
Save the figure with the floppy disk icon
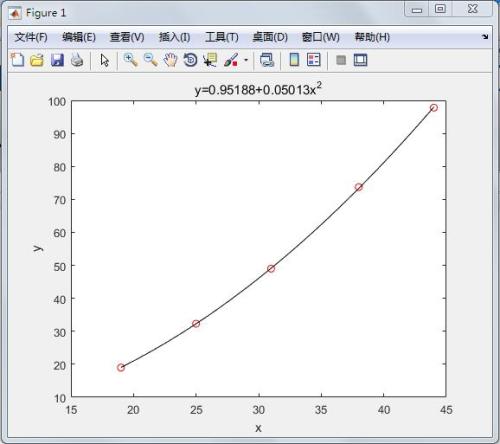[x=57, y=60]
